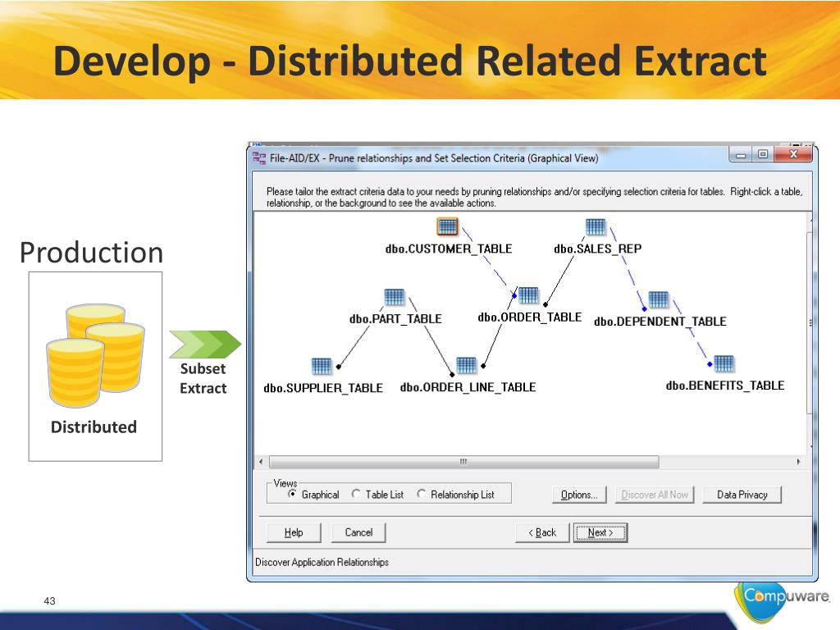Click the Discover All Now button

coord(655,495)
